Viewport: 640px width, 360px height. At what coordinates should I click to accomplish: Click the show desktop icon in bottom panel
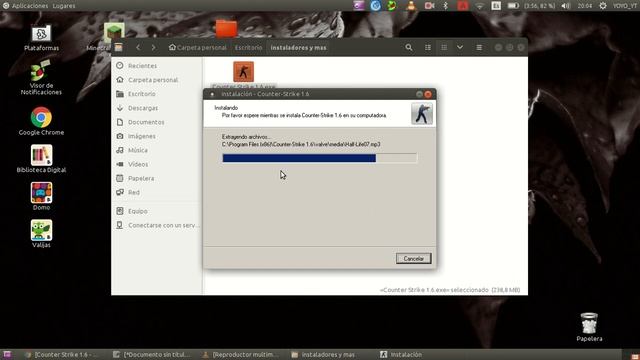7,355
